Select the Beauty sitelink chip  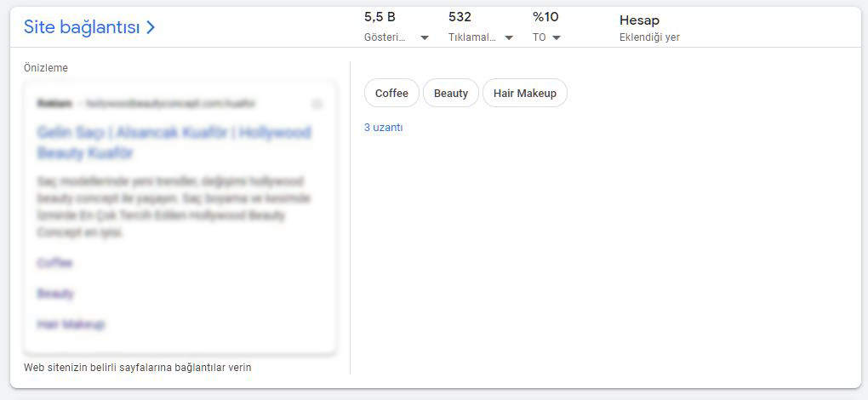(x=450, y=93)
